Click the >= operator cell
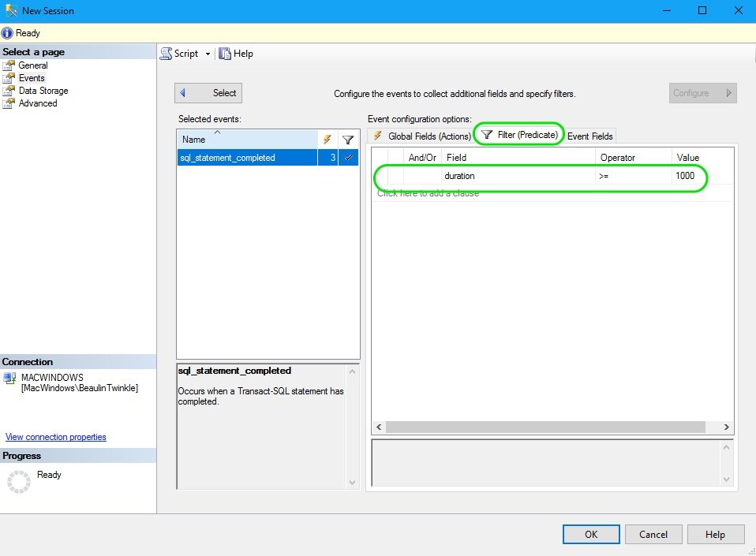This screenshot has width=756, height=556. click(633, 176)
